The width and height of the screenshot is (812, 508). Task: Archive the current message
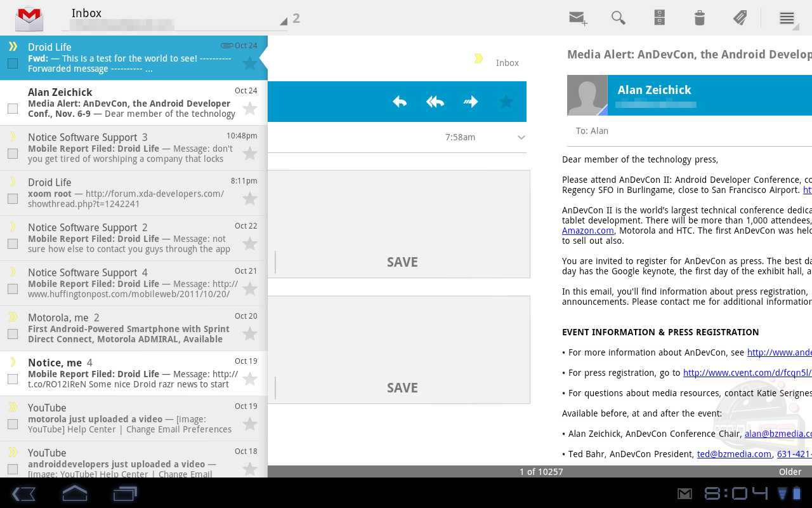point(660,18)
